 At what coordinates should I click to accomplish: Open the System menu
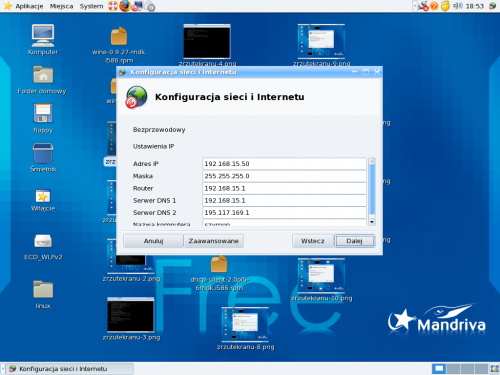(x=91, y=6)
